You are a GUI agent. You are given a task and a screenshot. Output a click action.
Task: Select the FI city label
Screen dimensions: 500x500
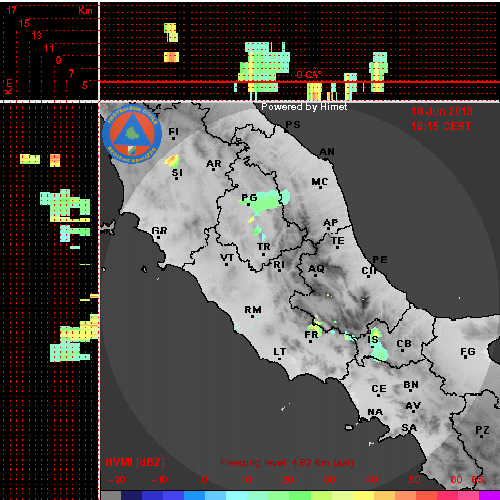click(173, 132)
